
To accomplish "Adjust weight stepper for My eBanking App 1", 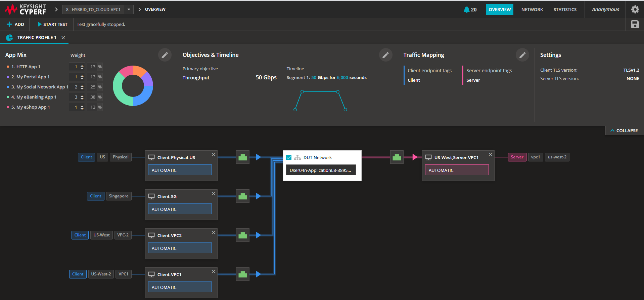I will [x=82, y=97].
